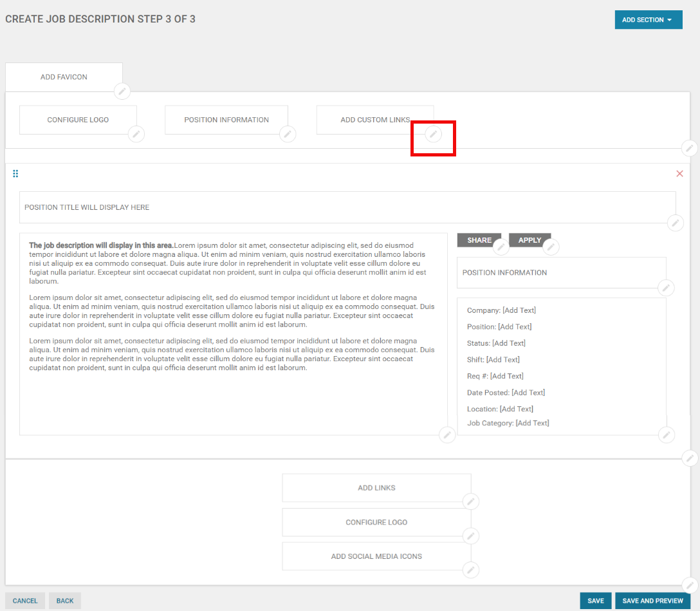Remove the section using the red X

679,173
